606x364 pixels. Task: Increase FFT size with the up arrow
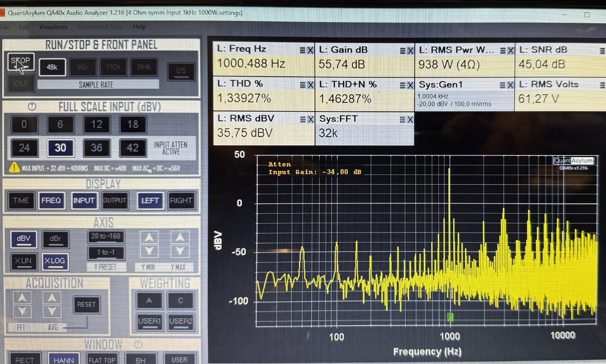[22, 297]
